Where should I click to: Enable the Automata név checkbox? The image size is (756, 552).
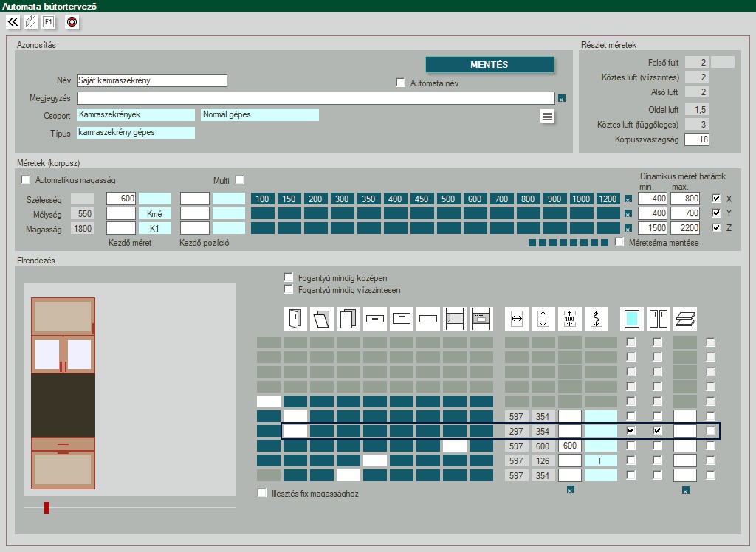[x=401, y=83]
